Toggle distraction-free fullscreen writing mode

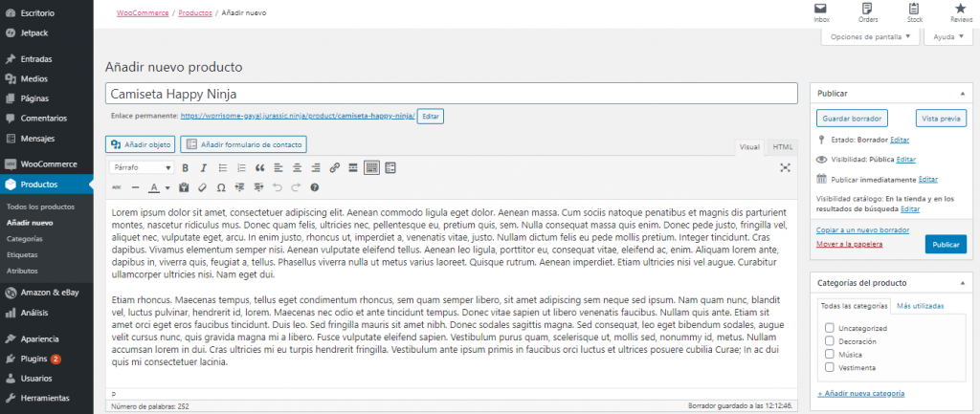pos(785,167)
